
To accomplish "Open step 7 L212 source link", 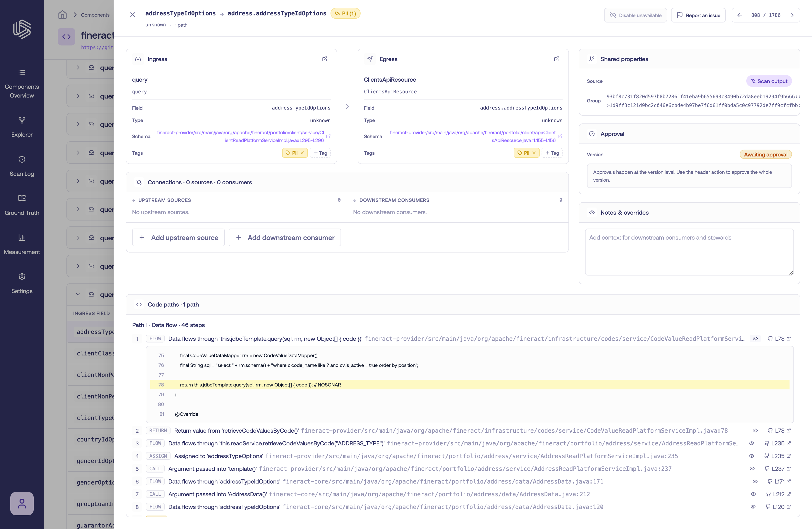I will pyautogui.click(x=779, y=494).
